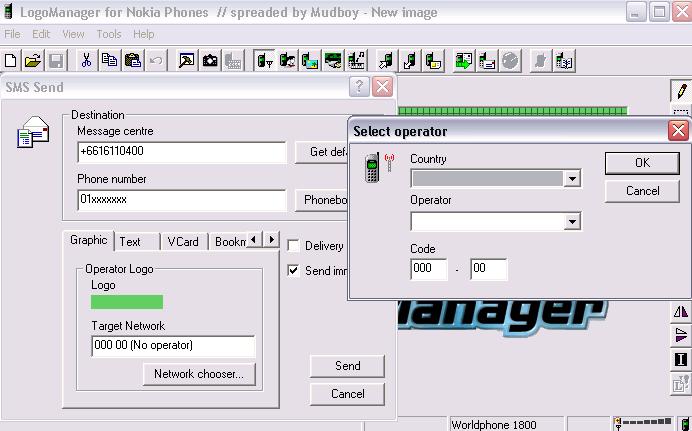
Task: Open the File menu
Action: click(x=12, y=34)
